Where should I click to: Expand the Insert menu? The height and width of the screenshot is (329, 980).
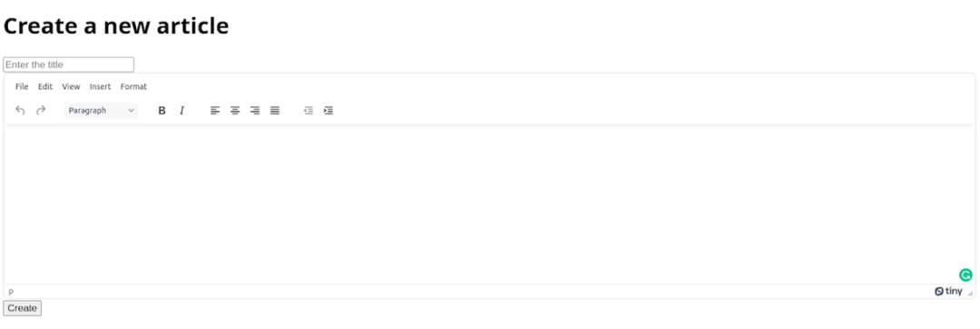(x=100, y=87)
